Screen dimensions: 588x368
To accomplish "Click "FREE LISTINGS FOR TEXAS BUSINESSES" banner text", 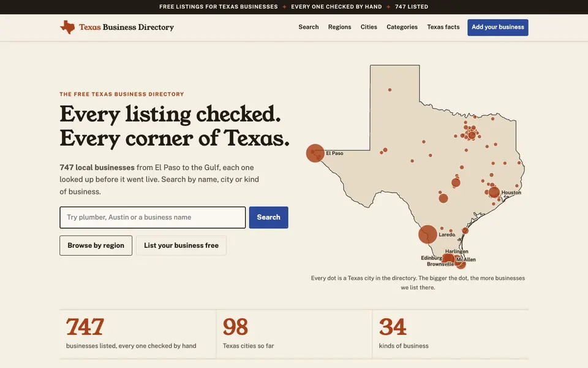I will [219, 7].
